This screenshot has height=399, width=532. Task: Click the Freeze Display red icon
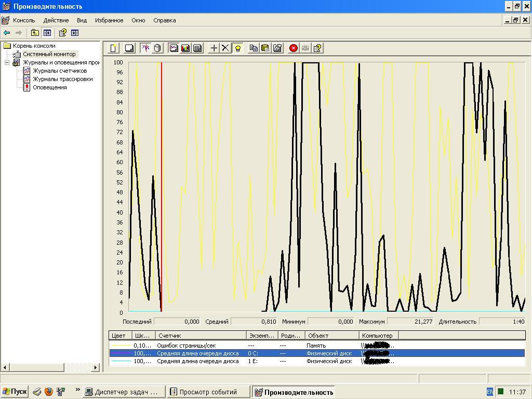(x=294, y=48)
